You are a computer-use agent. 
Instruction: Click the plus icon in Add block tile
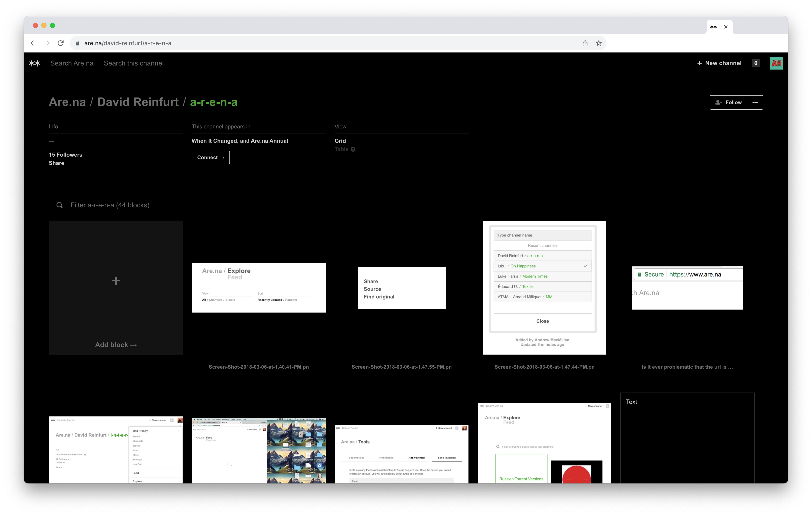tap(116, 281)
